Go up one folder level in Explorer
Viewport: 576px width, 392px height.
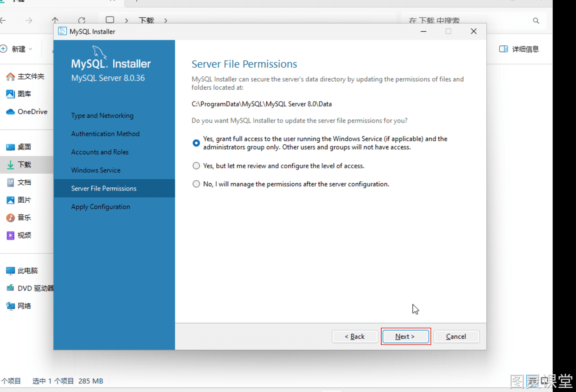pyautogui.click(x=55, y=20)
